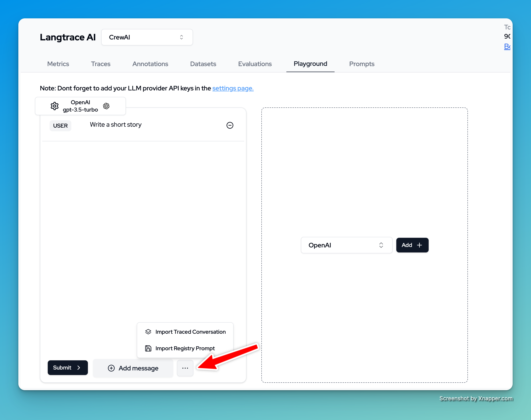Switch to the Traces tab

101,64
